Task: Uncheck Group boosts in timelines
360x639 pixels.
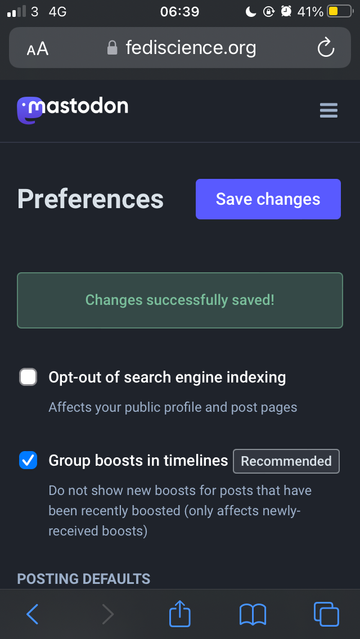Action: pyautogui.click(x=28, y=461)
